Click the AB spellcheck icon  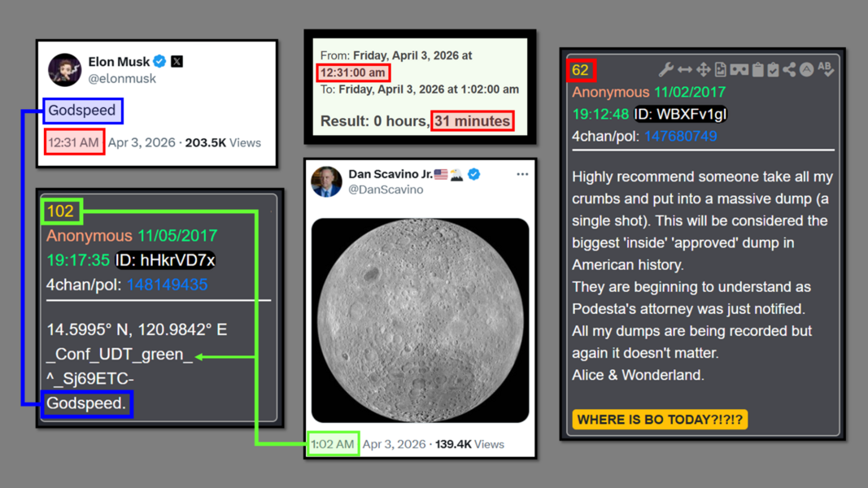826,70
